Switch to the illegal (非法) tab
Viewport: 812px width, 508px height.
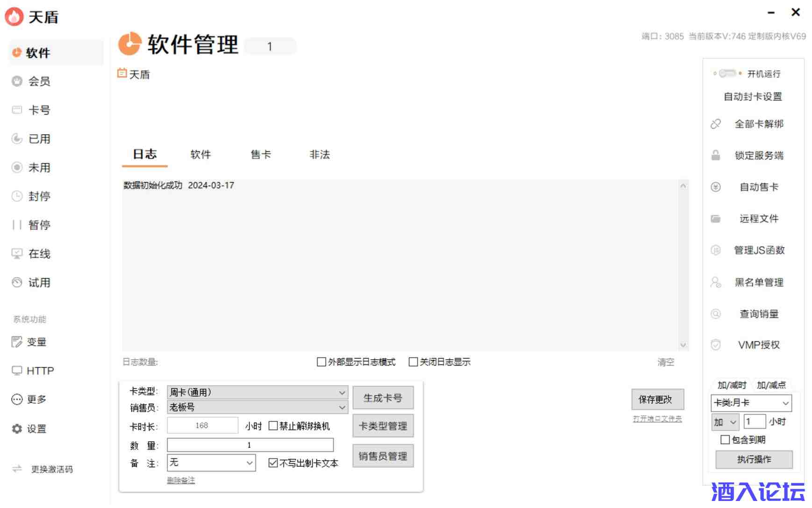tap(320, 155)
